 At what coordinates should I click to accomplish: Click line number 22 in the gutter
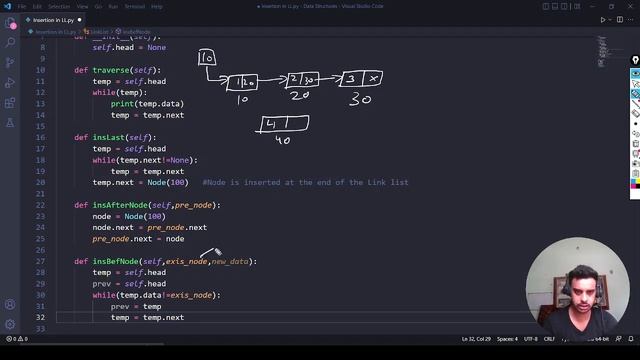[x=40, y=205]
